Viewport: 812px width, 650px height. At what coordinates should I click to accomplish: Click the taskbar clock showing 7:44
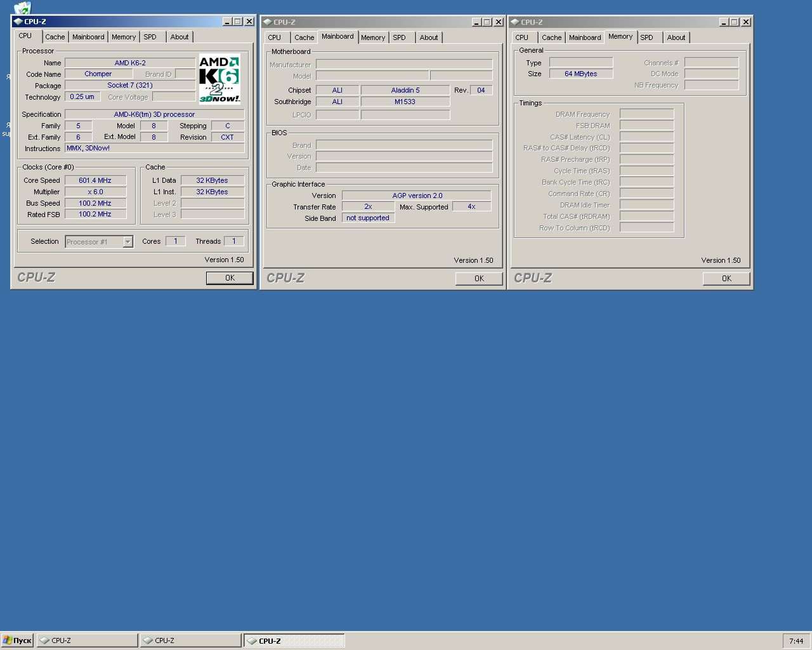(x=796, y=641)
